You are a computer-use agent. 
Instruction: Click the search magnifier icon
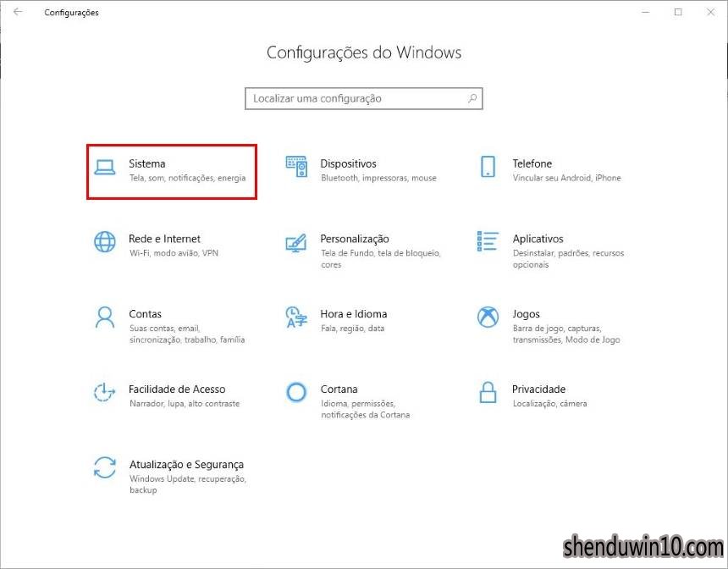coord(472,98)
